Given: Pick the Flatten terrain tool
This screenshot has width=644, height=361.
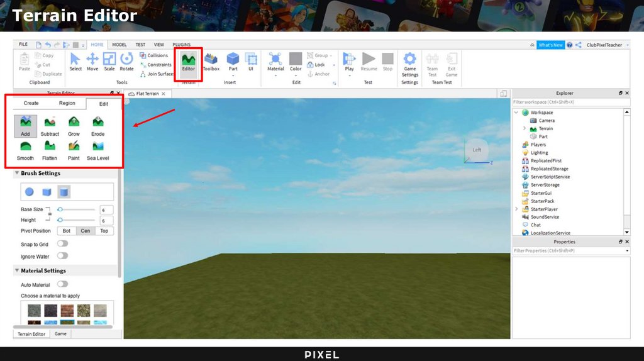Looking at the screenshot, I should tap(50, 150).
